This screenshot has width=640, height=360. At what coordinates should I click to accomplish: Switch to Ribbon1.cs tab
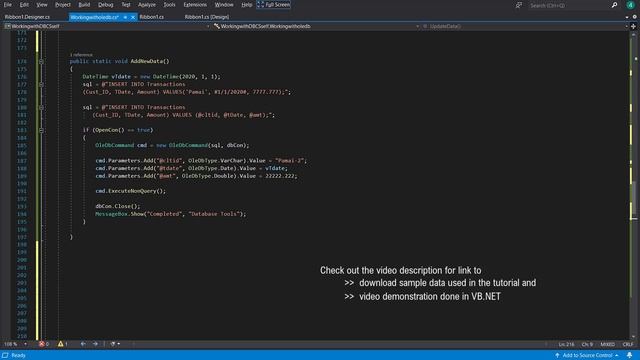pos(151,17)
